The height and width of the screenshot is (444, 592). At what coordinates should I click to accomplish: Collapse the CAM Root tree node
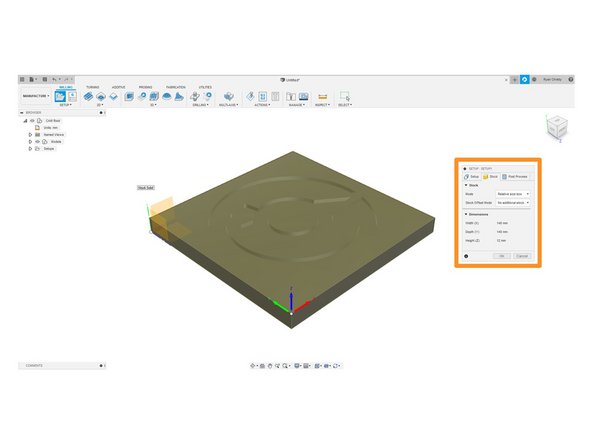pos(25,121)
